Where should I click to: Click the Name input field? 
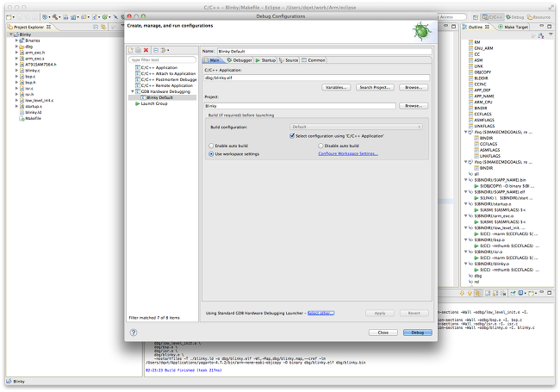pyautogui.click(x=324, y=52)
